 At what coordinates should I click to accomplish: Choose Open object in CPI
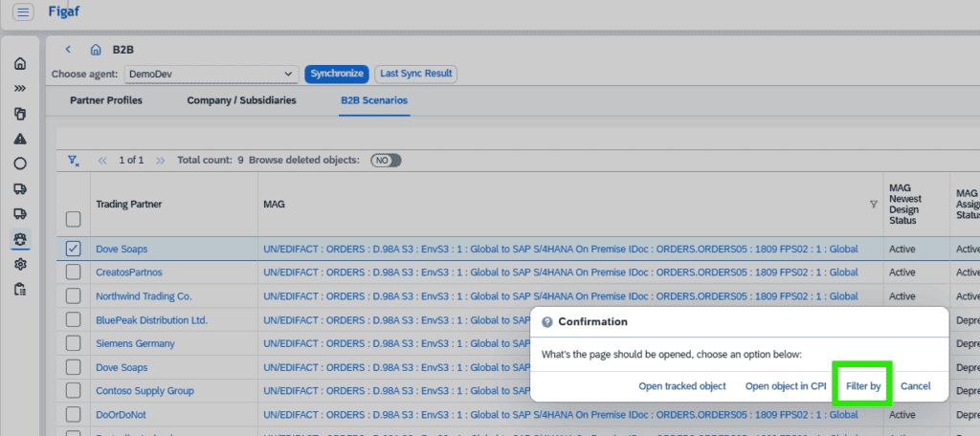coord(786,386)
